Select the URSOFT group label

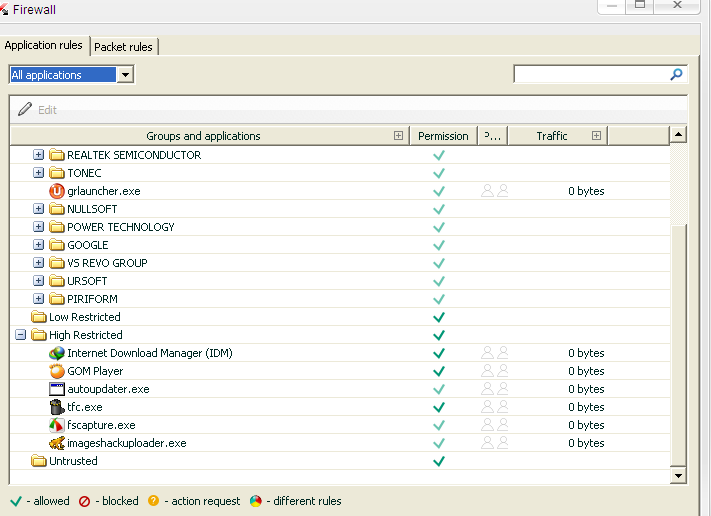(87, 281)
